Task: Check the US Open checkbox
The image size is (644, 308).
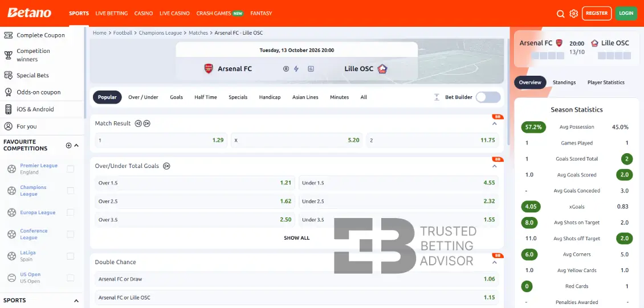Action: click(71, 278)
